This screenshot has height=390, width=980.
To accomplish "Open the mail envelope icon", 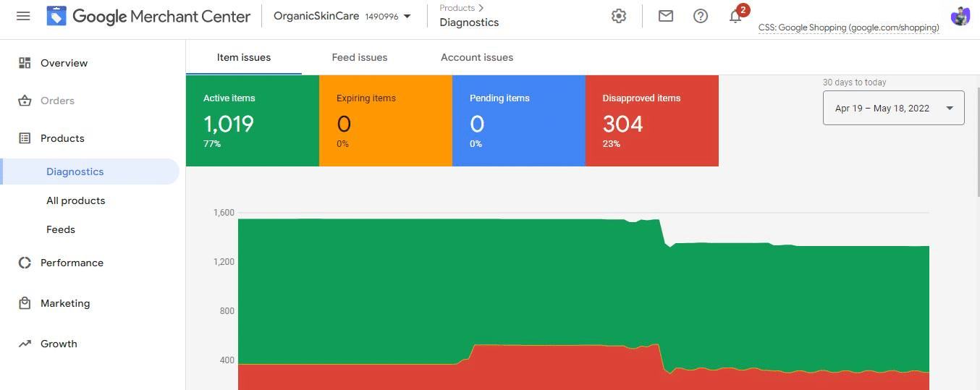I will [x=666, y=16].
